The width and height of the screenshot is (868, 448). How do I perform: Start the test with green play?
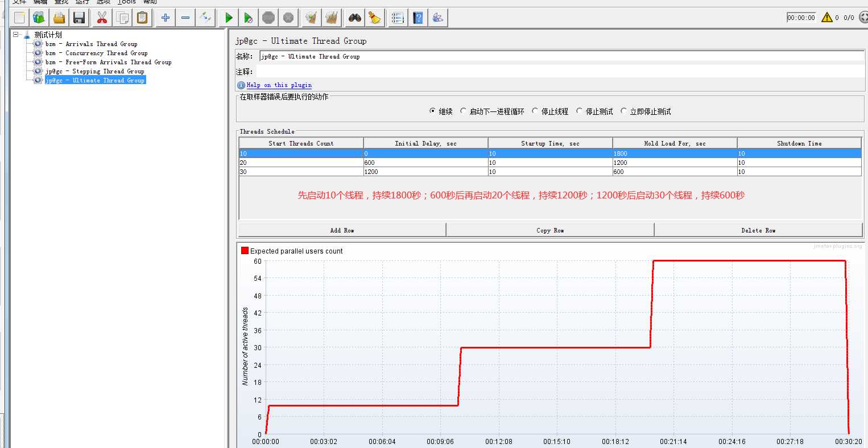[x=229, y=18]
